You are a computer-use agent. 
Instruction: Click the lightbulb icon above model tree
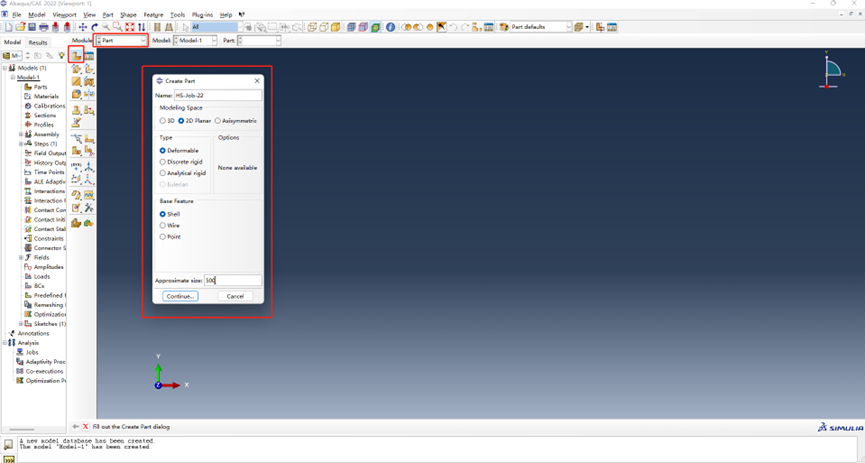coord(61,56)
